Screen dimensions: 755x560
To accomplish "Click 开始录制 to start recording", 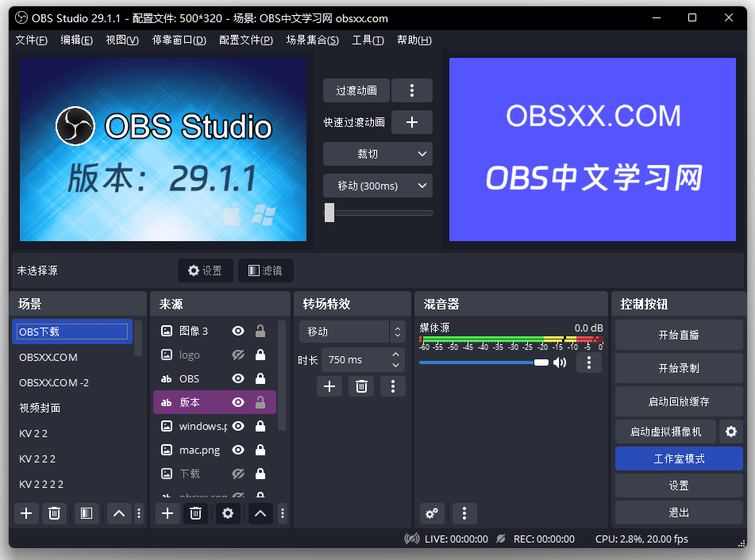I will point(679,368).
